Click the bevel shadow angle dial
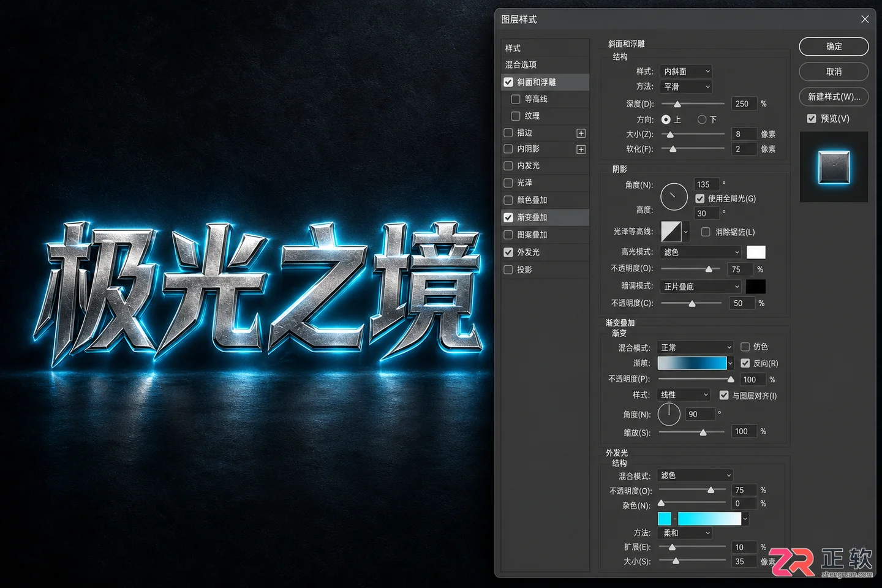Image resolution: width=882 pixels, height=588 pixels. pyautogui.click(x=674, y=197)
